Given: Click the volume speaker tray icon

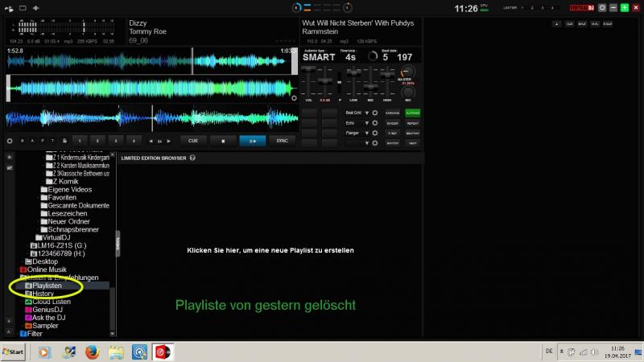Looking at the screenshot, I should [x=594, y=352].
